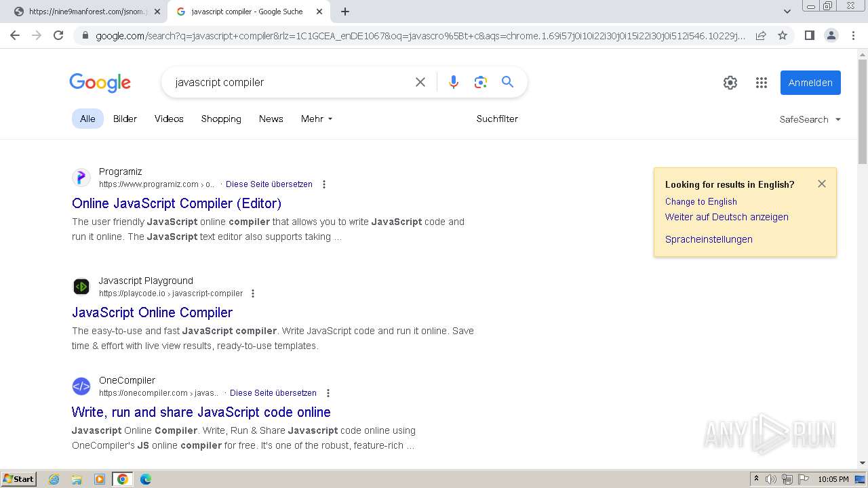Click the browser address bar URL
Viewport: 868px width, 488px height.
tap(420, 35)
